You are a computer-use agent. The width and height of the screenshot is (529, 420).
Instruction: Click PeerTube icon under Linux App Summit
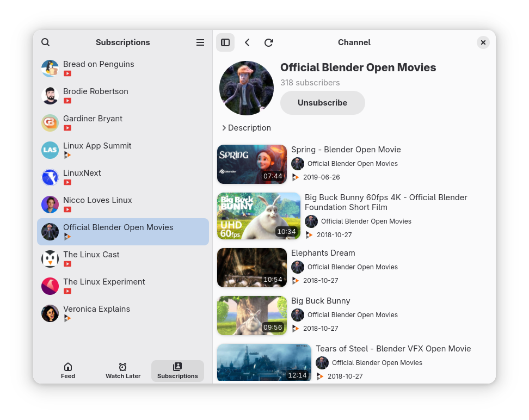[x=67, y=155]
